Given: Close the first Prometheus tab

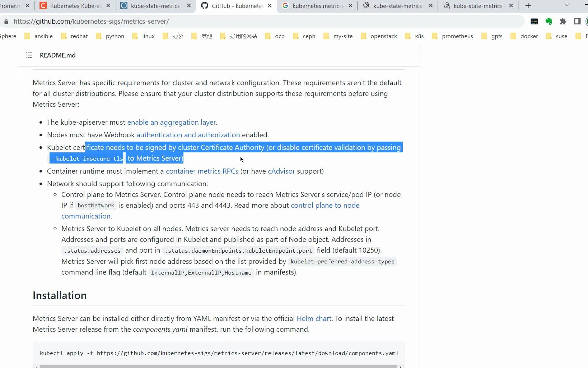Looking at the screenshot, I should click(x=27, y=6).
